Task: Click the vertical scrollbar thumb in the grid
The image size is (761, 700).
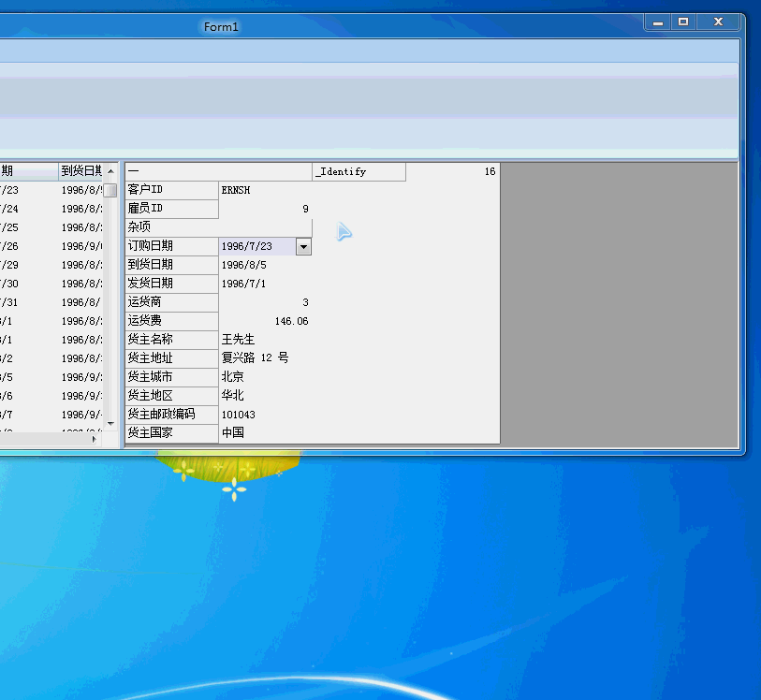Action: point(110,190)
